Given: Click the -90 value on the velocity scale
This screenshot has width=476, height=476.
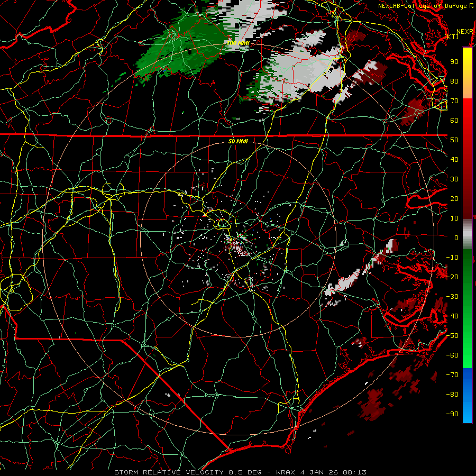Looking at the screenshot, I should [452, 414].
